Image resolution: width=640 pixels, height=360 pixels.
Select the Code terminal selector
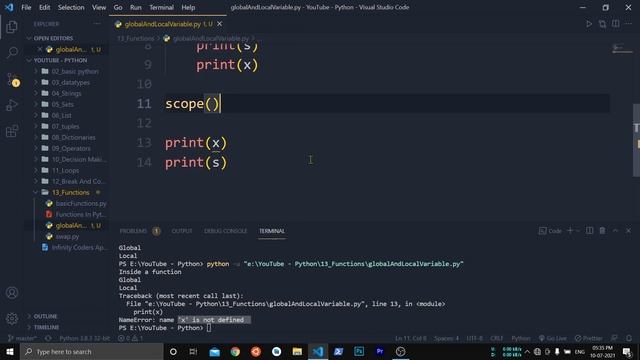(550, 231)
